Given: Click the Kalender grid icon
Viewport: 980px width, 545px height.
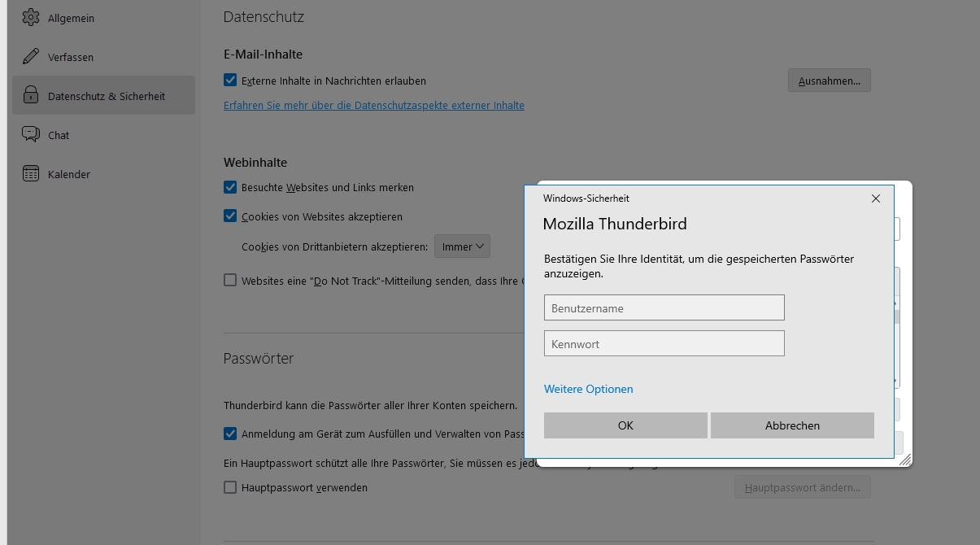Looking at the screenshot, I should (x=31, y=173).
